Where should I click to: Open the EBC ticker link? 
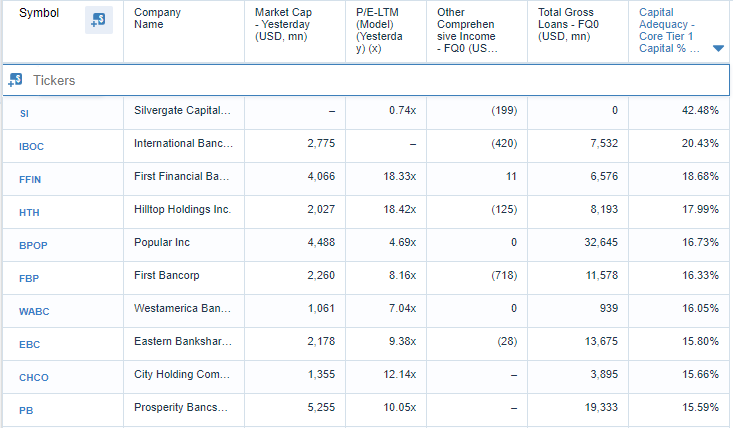pyautogui.click(x=29, y=344)
